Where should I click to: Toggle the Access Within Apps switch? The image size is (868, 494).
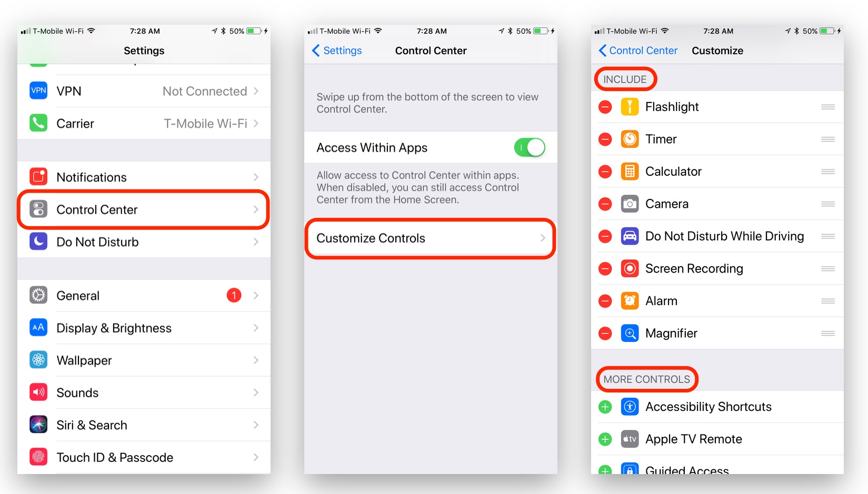tap(530, 148)
